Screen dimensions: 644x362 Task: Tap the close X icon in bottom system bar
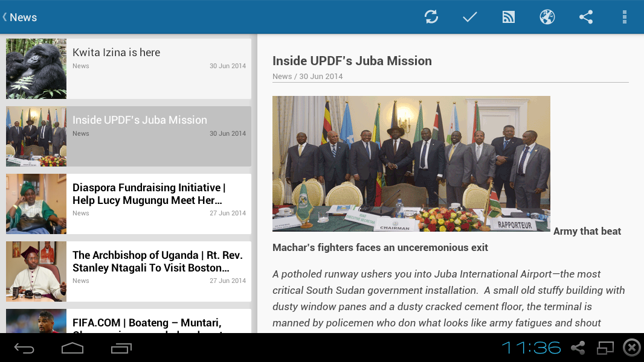(x=632, y=348)
